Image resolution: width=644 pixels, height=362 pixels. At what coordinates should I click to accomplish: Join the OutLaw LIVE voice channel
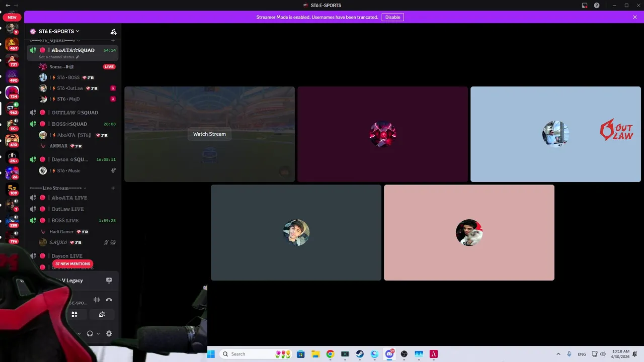pyautogui.click(x=72, y=209)
